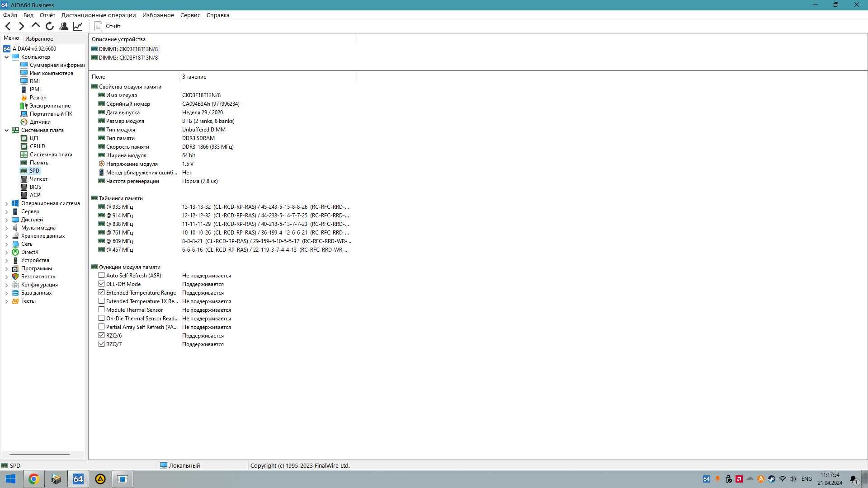
Task: Open Chrome from the taskbar
Action: pyautogui.click(x=33, y=479)
